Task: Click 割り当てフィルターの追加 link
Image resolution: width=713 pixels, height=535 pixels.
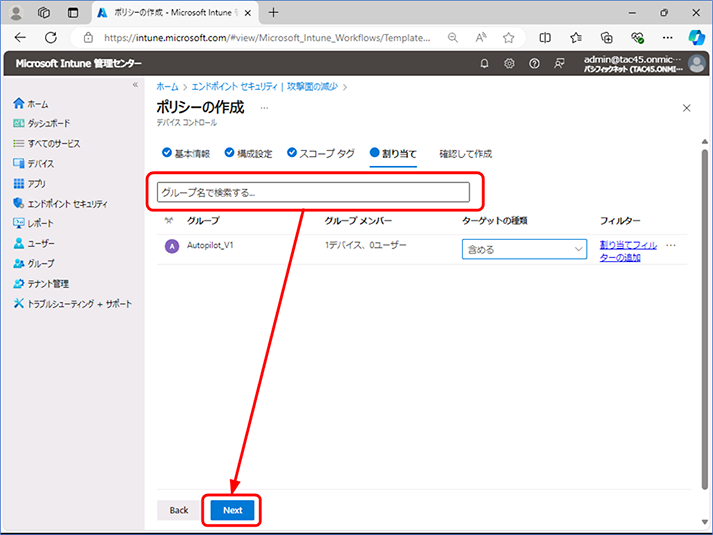Action: point(628,251)
